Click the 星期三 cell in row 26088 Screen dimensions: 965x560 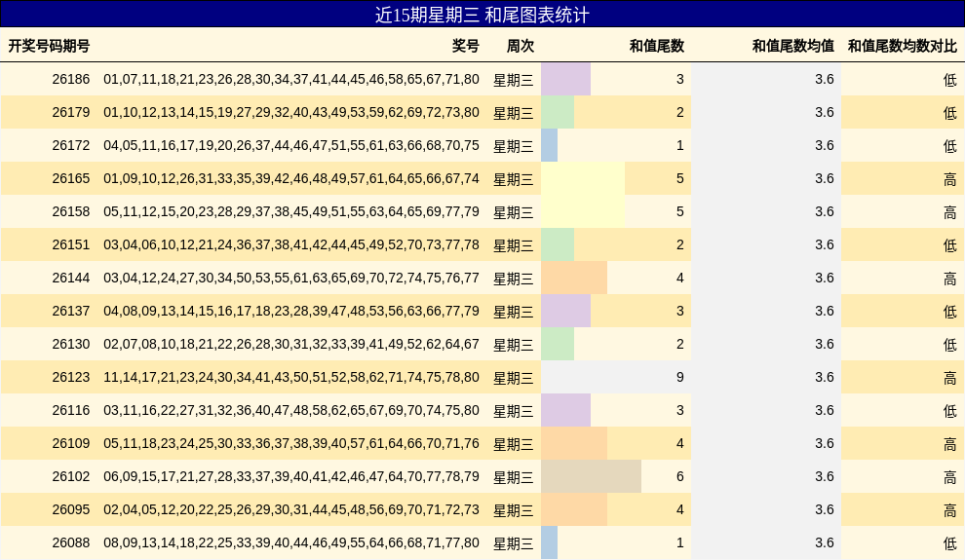tap(514, 544)
